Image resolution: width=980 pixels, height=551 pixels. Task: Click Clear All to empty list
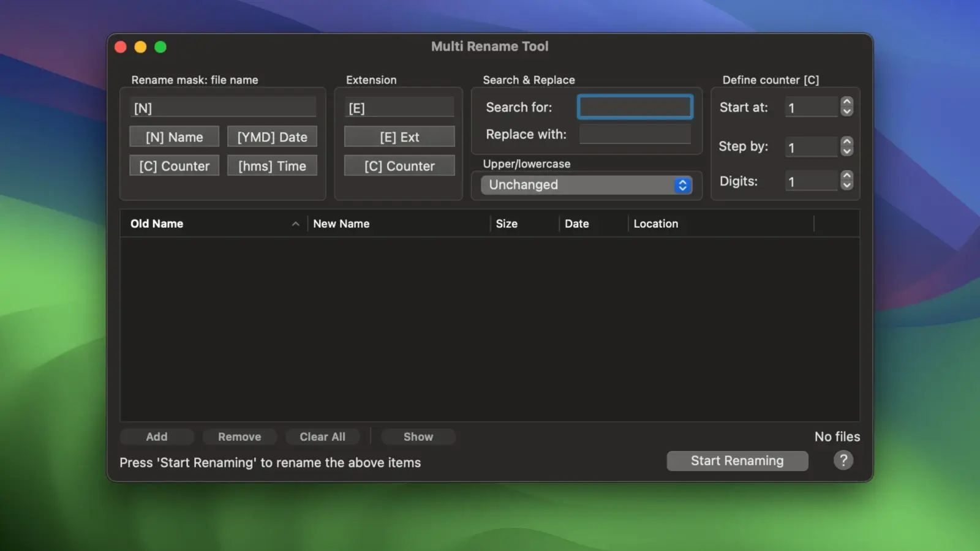[x=322, y=437]
